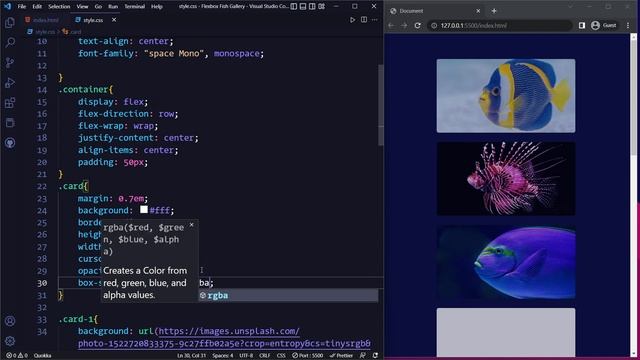Click the errors and warnings status indicator

[17, 356]
